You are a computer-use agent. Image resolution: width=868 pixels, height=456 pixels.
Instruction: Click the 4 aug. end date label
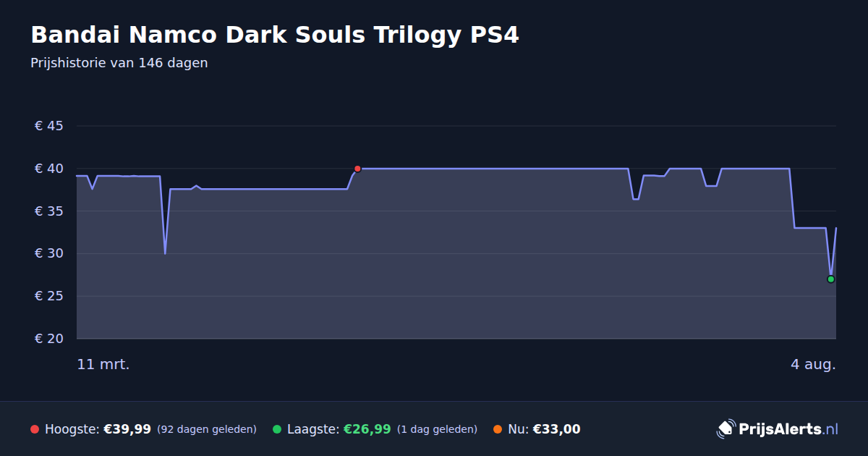tap(813, 365)
